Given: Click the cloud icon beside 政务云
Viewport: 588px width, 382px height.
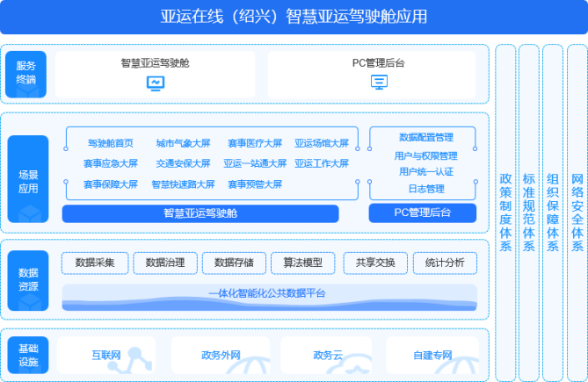Looking at the screenshot, I should (349, 364).
